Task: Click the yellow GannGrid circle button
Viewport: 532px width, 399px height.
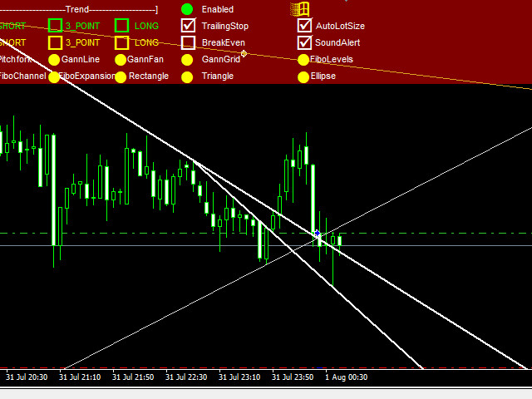Action: [187, 60]
